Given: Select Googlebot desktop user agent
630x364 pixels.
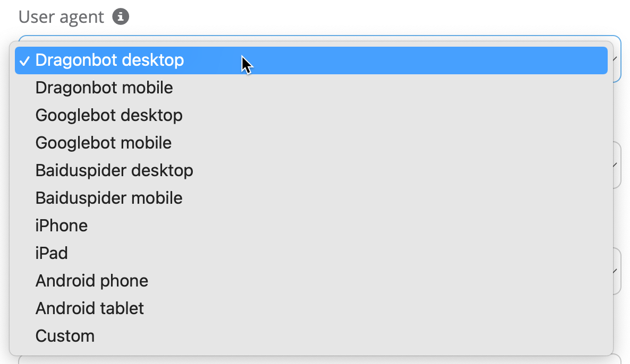Looking at the screenshot, I should 109,115.
